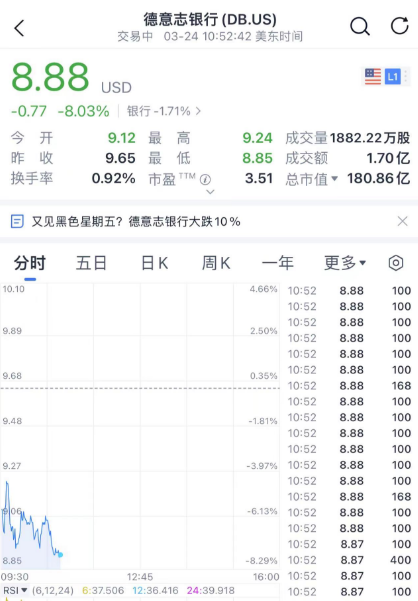Tap the -8.03% change value

84,111
